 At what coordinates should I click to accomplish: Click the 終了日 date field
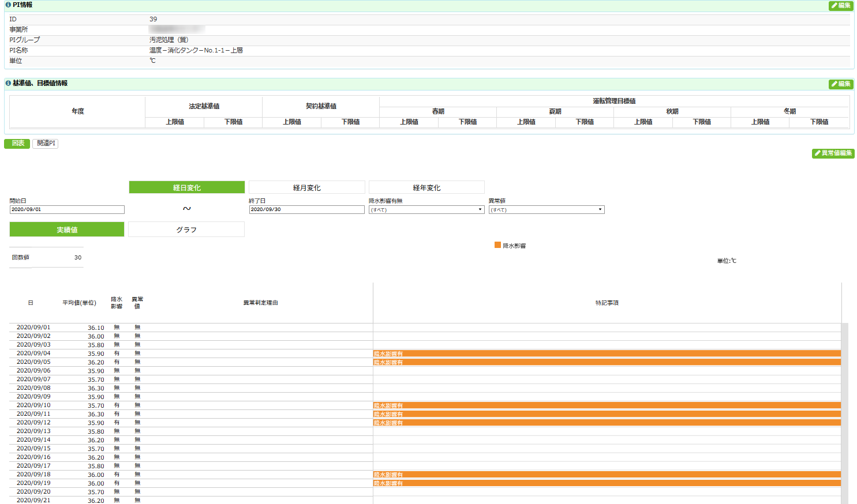pyautogui.click(x=307, y=209)
